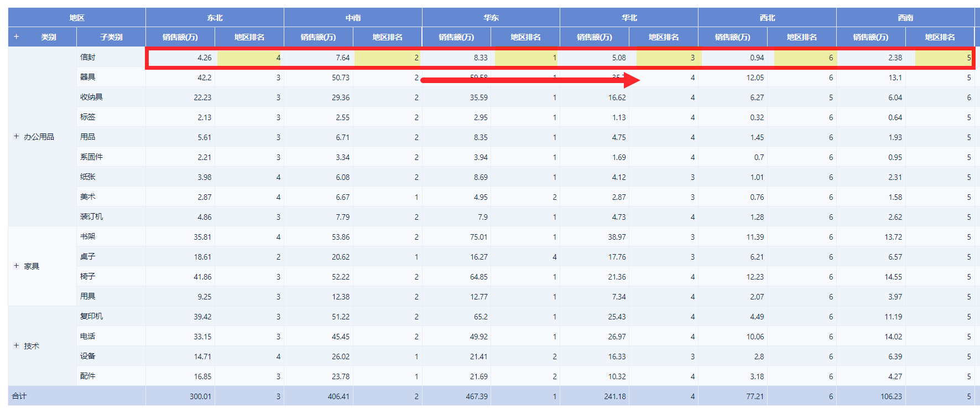
Task: Select the 电话 subcategory row label
Action: [x=88, y=336]
